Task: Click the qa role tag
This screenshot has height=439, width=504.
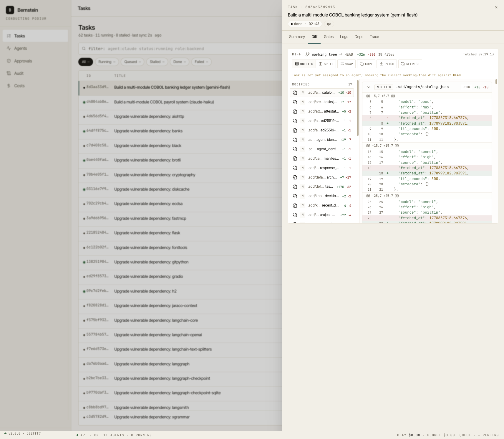Action: pyautogui.click(x=329, y=24)
